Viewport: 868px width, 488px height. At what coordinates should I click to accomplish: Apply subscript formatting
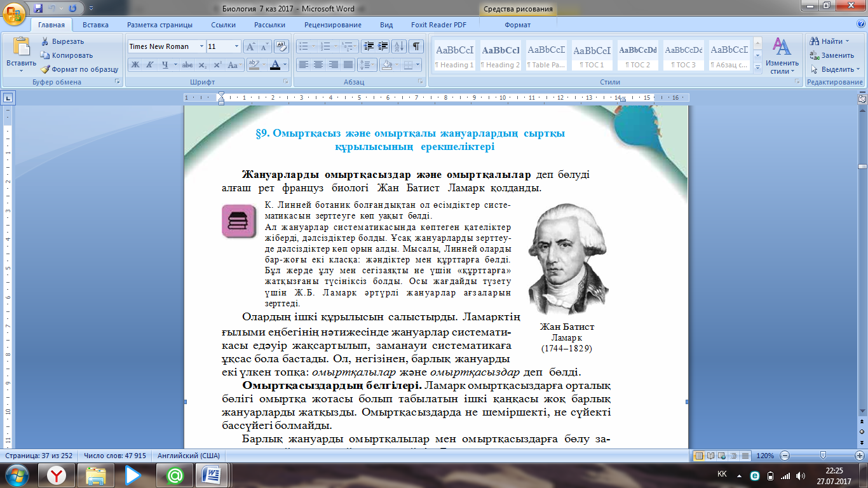click(202, 65)
